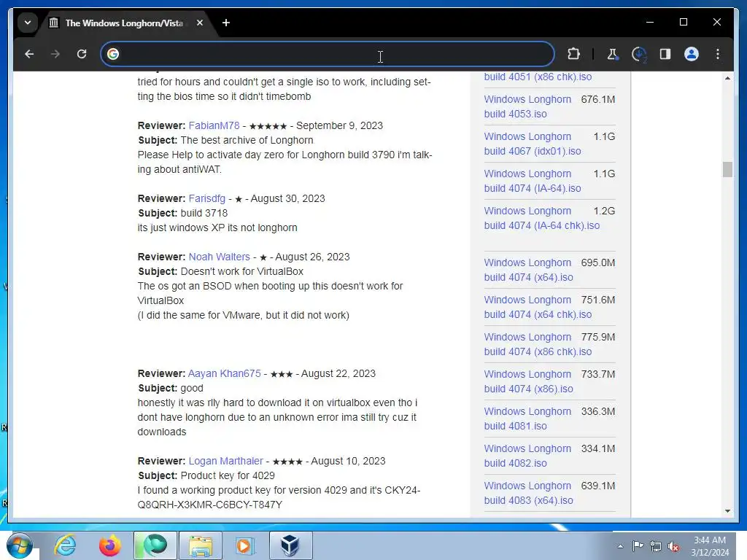Download Longhorn build 4074 (IA-64 chk).iso
Image resolution: width=747 pixels, height=560 pixels.
pyautogui.click(x=542, y=218)
